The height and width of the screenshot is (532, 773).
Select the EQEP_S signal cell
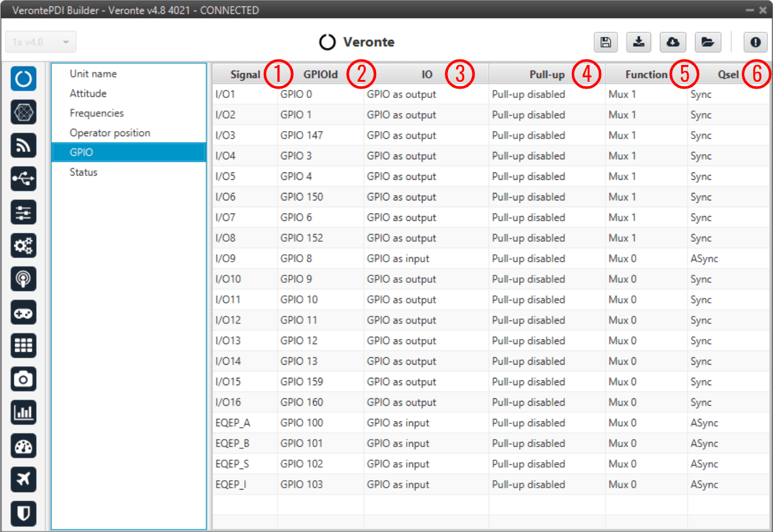pos(245,465)
